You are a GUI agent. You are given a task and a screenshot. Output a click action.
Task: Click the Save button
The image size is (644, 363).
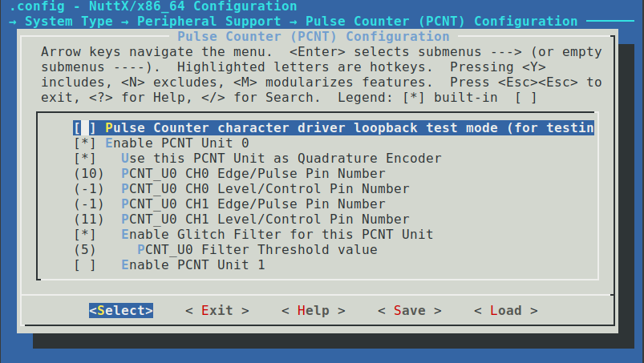409,311
